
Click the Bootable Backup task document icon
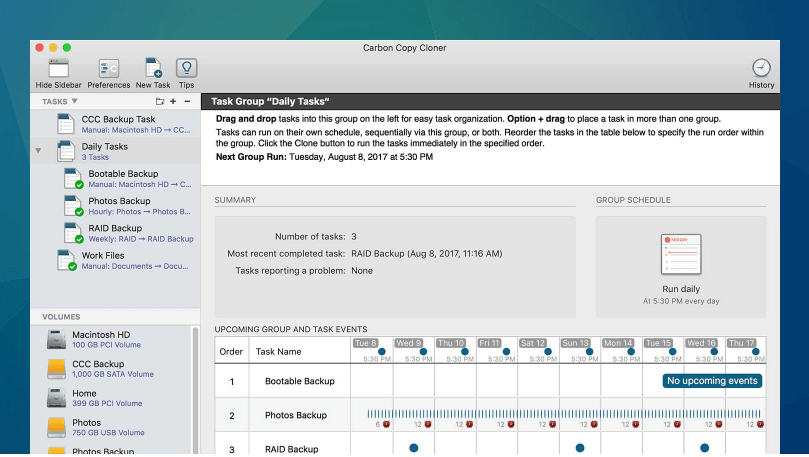73,178
